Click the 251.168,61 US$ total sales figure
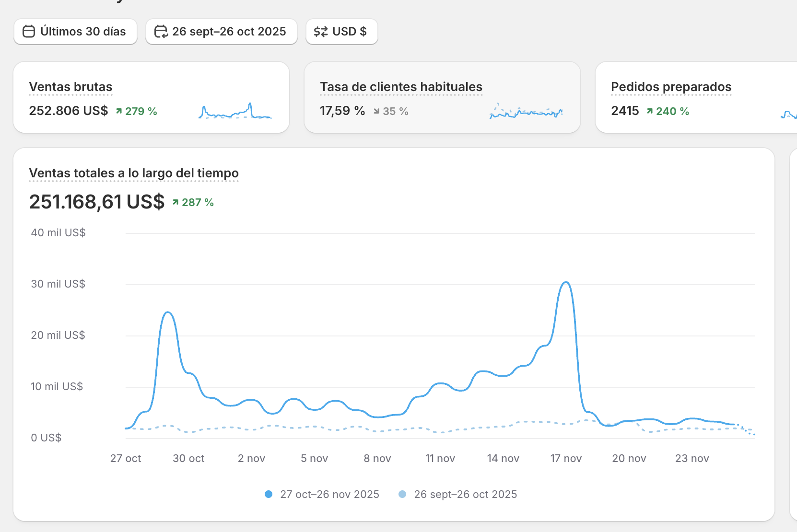 point(97,202)
